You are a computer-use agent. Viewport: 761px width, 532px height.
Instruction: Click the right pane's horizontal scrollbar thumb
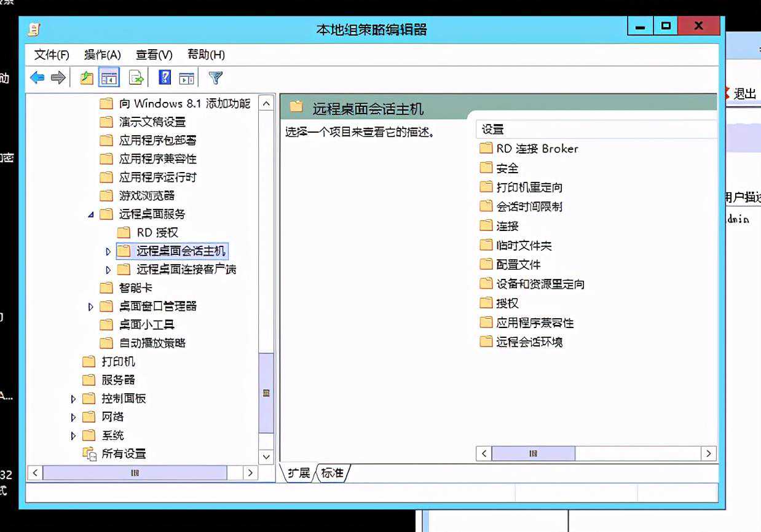tap(533, 453)
